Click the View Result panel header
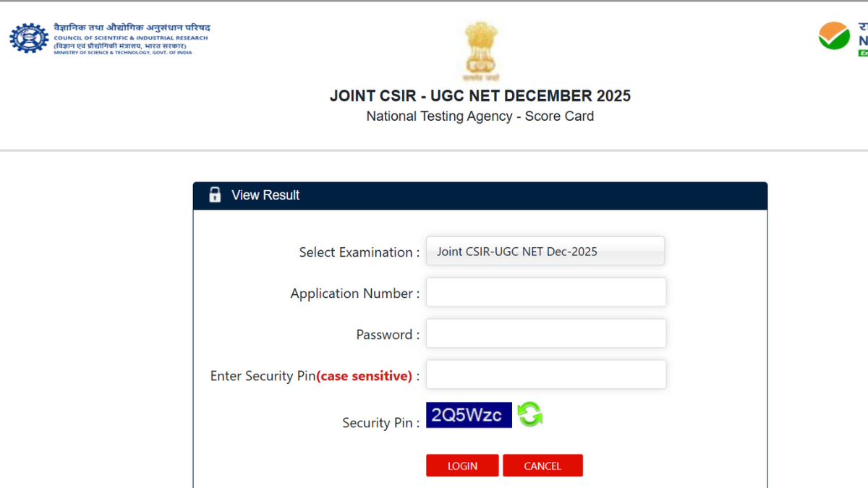 tap(480, 195)
